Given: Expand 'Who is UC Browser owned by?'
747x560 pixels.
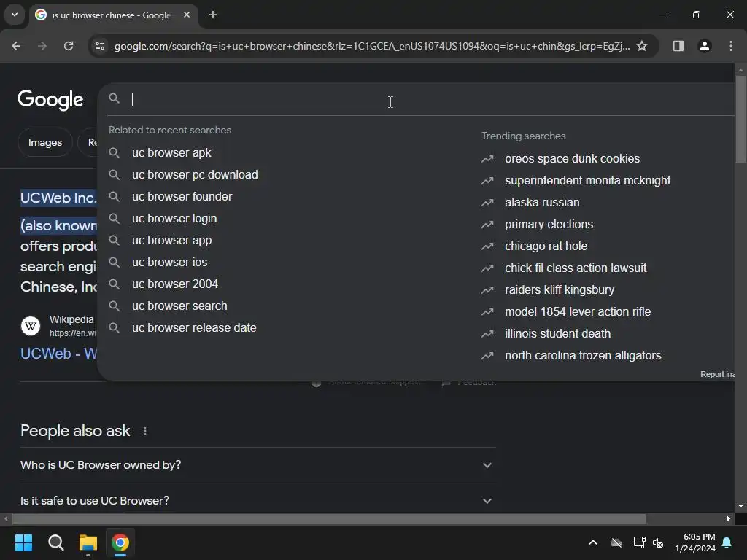Looking at the screenshot, I should (258, 465).
